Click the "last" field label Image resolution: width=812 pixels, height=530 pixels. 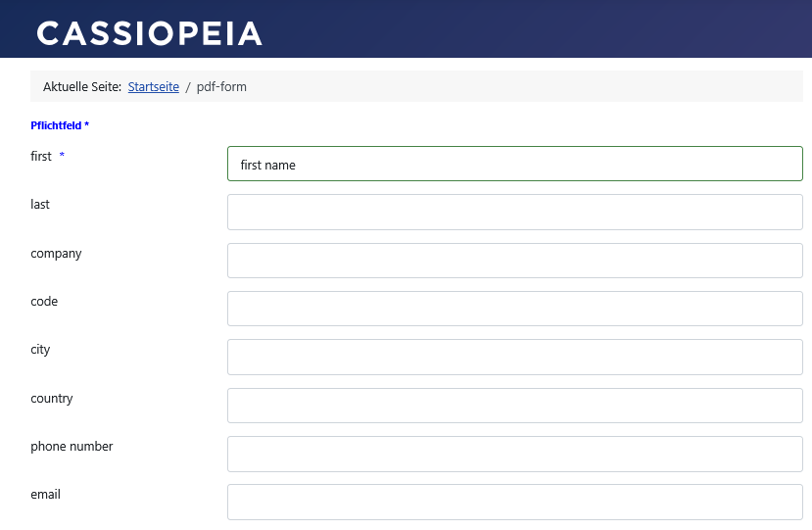click(40, 204)
